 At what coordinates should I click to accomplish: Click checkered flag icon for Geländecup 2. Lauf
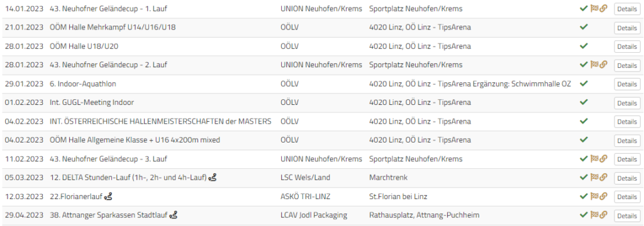coord(594,65)
